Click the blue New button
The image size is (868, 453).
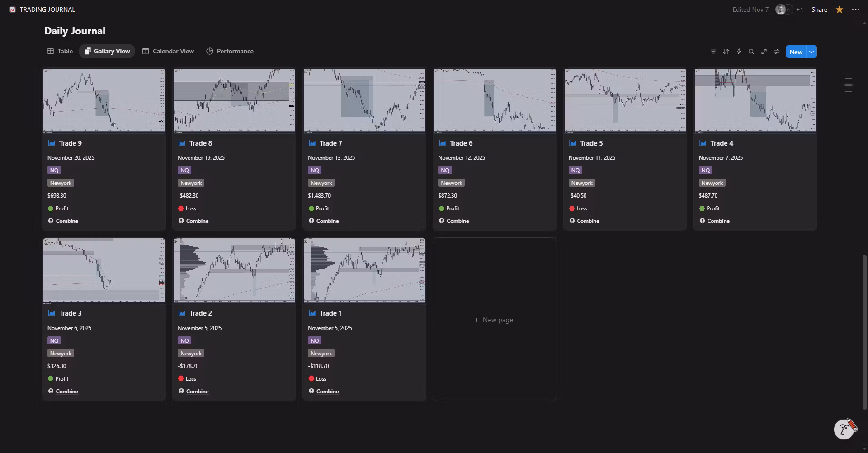[x=796, y=52]
